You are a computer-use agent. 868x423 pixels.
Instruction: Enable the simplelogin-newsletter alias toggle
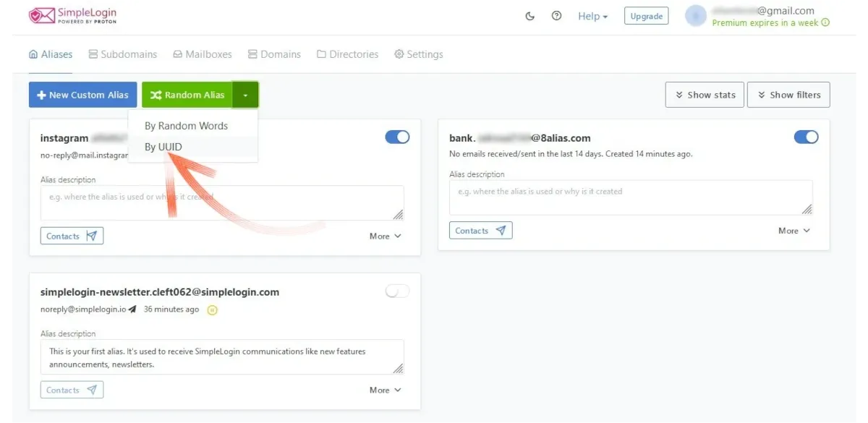(x=397, y=291)
